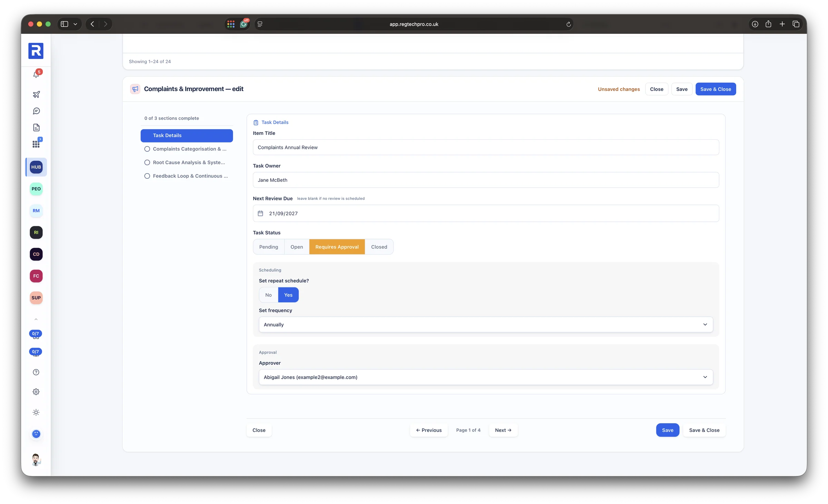Click the user avatar at sidebar bottom
The image size is (828, 504).
[36, 460]
